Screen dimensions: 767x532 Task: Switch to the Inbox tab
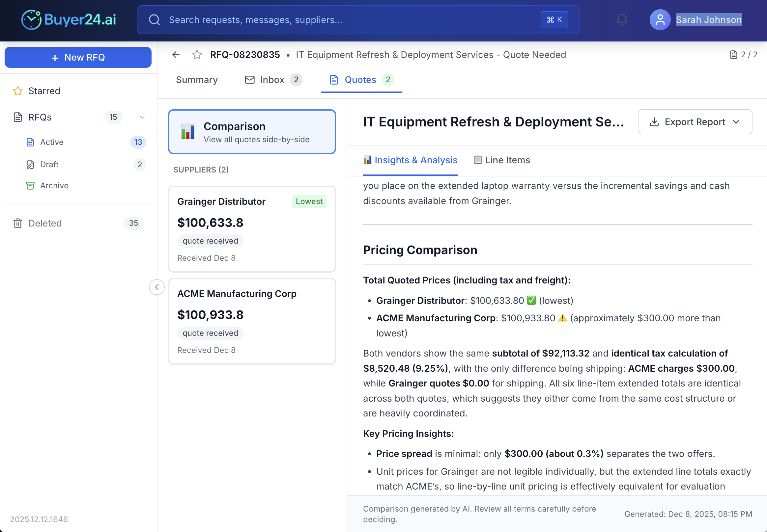point(272,80)
